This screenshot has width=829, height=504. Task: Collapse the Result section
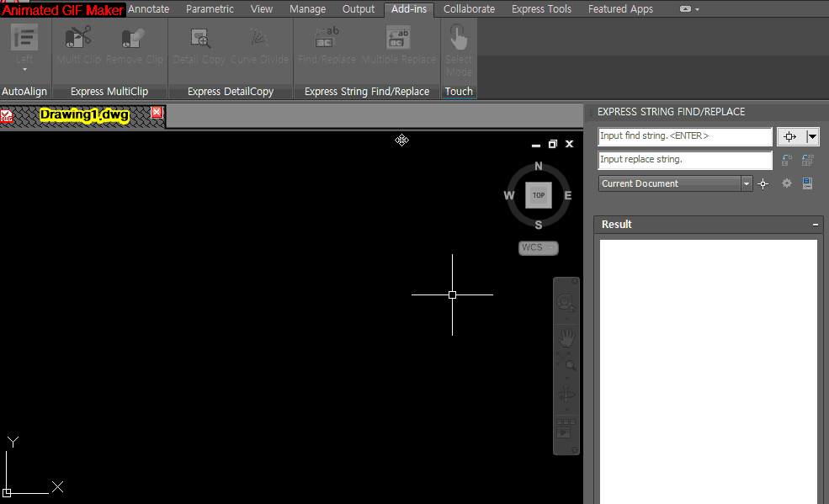[x=816, y=225]
